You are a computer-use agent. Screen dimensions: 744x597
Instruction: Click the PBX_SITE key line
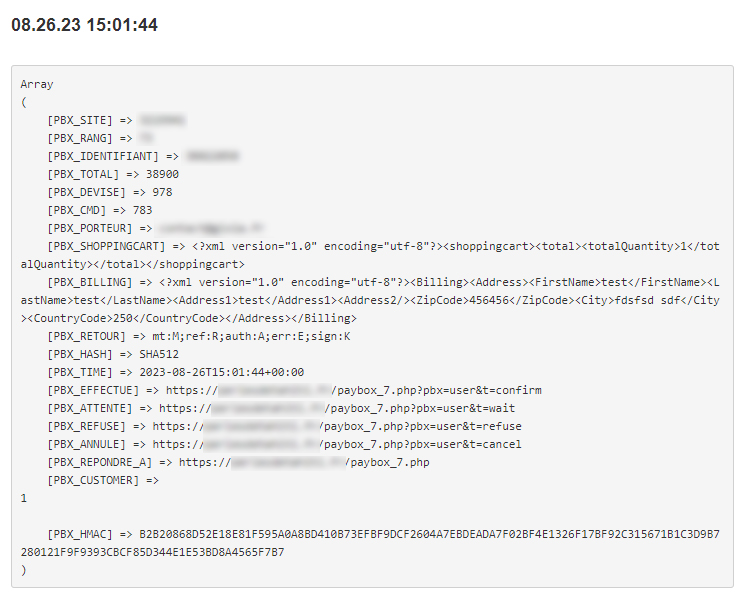coord(80,120)
